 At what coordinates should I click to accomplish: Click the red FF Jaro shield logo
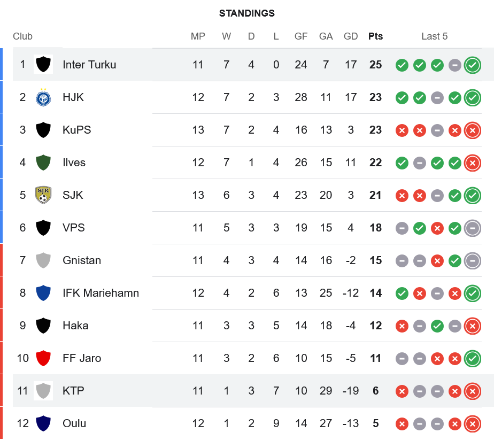43,358
